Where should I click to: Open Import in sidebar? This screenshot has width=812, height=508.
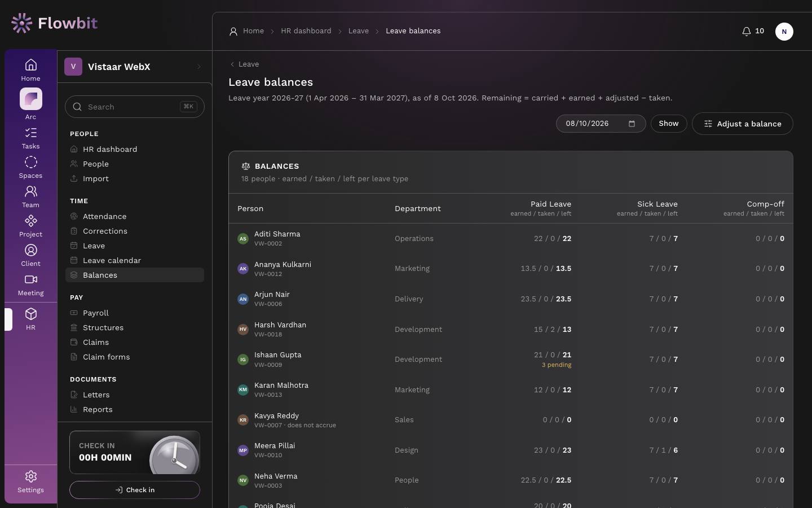click(x=135, y=178)
